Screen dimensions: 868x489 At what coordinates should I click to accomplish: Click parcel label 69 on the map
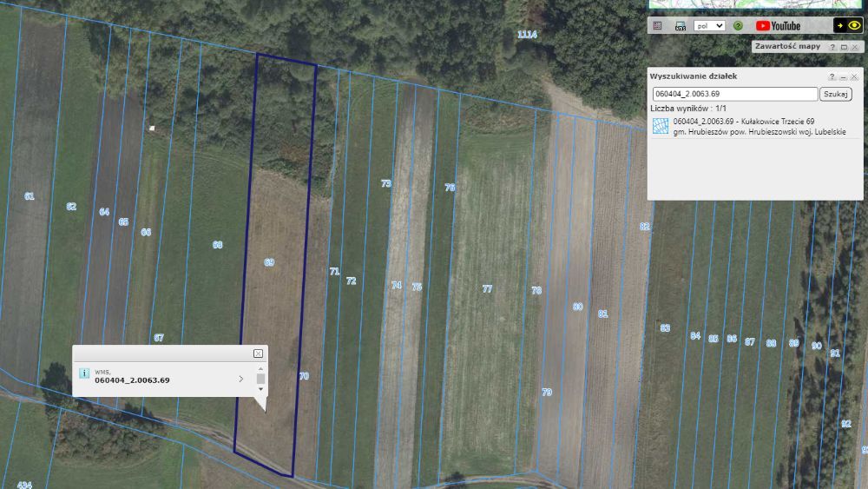[269, 262]
